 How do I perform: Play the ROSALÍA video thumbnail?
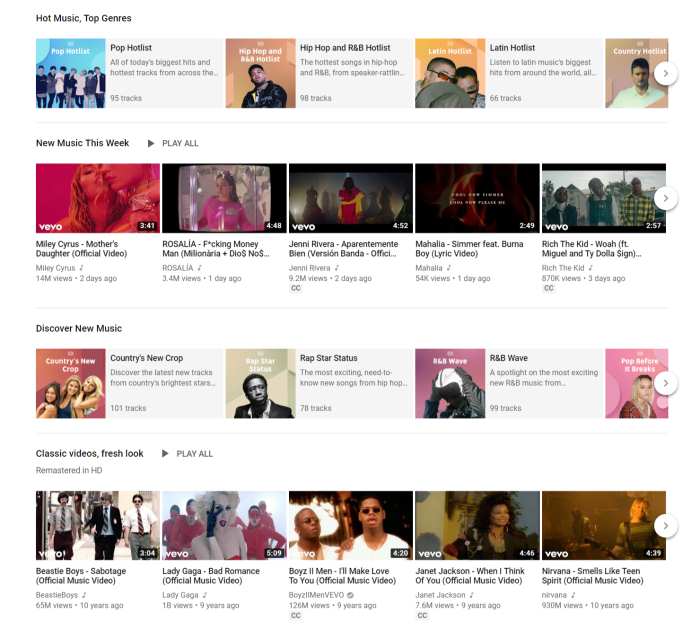click(224, 198)
